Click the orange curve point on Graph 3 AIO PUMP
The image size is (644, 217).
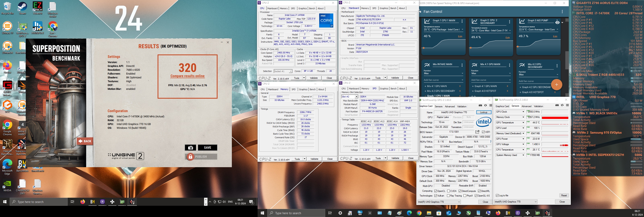(x=517, y=47)
